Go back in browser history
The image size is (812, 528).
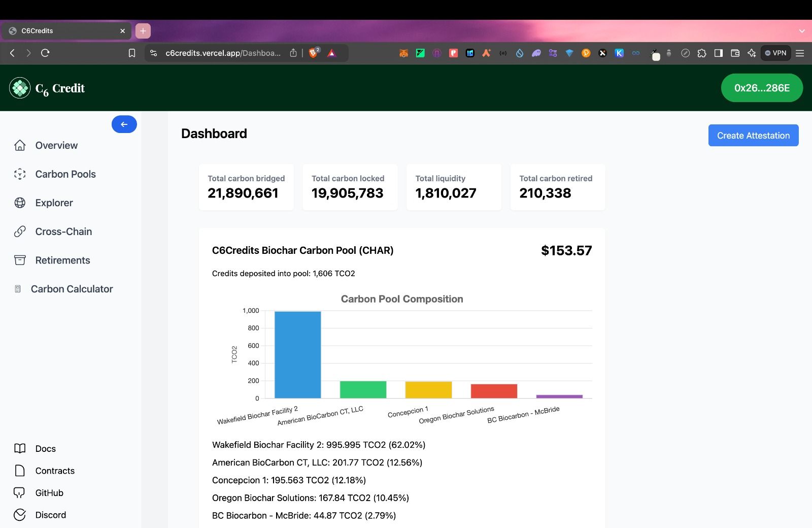tap(13, 53)
